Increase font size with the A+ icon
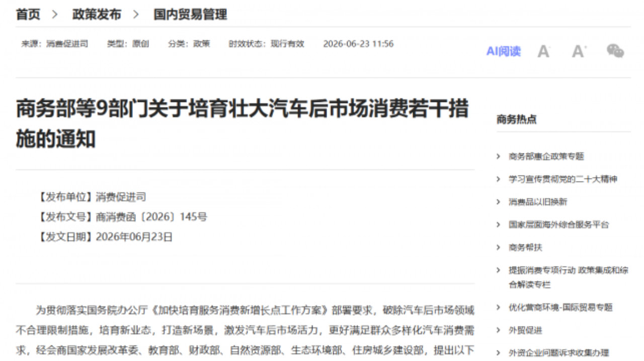 (x=579, y=51)
